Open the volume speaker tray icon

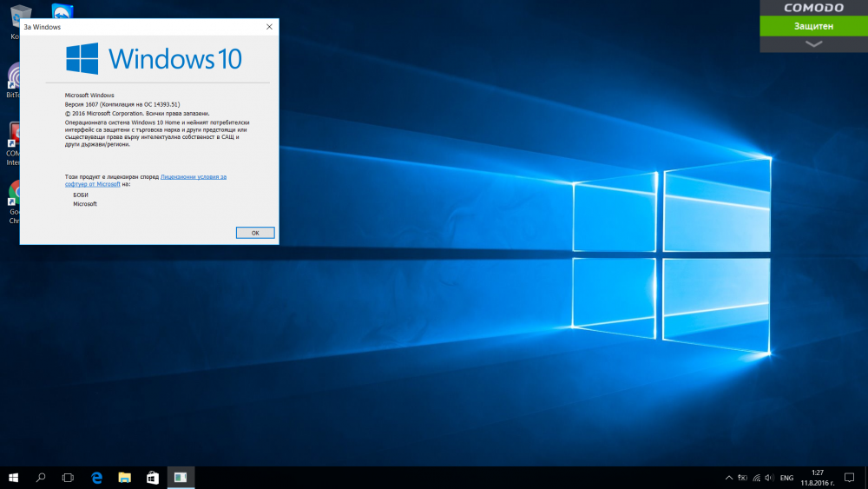tap(769, 478)
